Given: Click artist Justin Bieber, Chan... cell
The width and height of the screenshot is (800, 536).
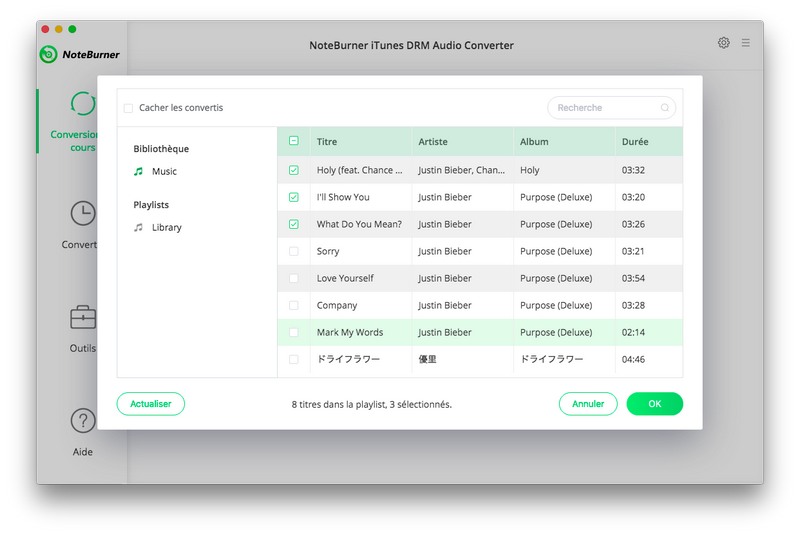Looking at the screenshot, I should click(x=461, y=170).
